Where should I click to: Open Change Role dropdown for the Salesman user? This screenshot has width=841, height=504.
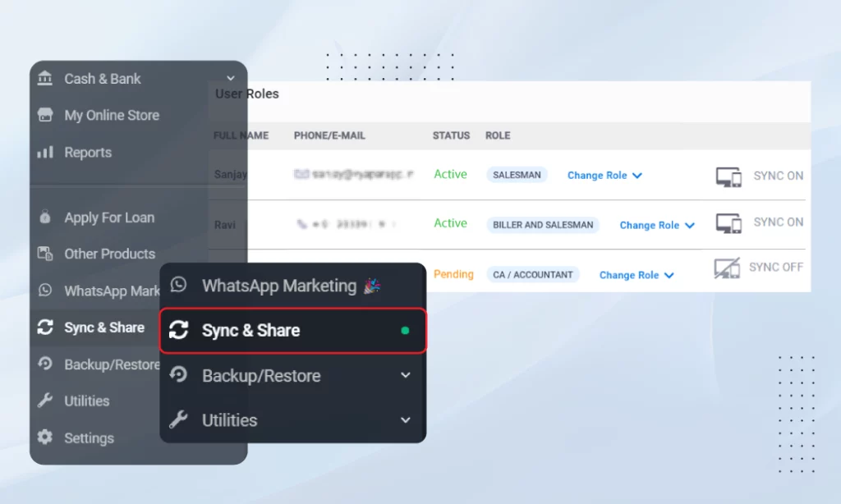click(604, 176)
